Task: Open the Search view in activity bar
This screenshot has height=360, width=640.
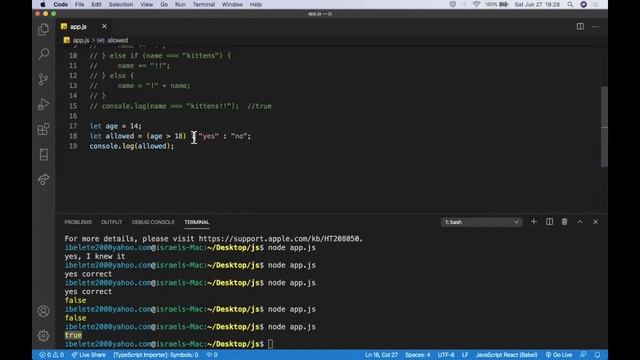Action: tap(43, 54)
